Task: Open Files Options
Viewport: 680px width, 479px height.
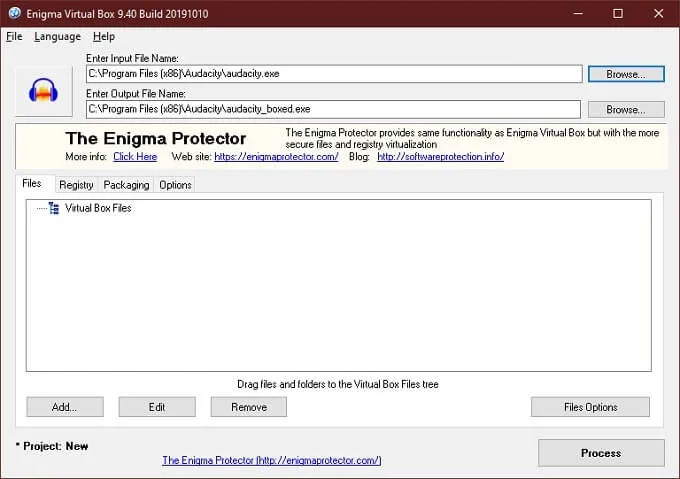Action: pos(590,407)
